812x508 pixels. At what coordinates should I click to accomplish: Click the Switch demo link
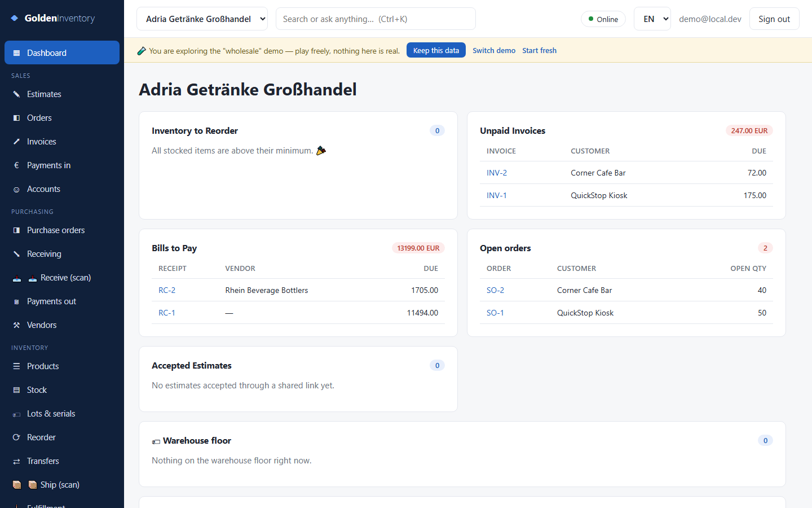tap(494, 50)
